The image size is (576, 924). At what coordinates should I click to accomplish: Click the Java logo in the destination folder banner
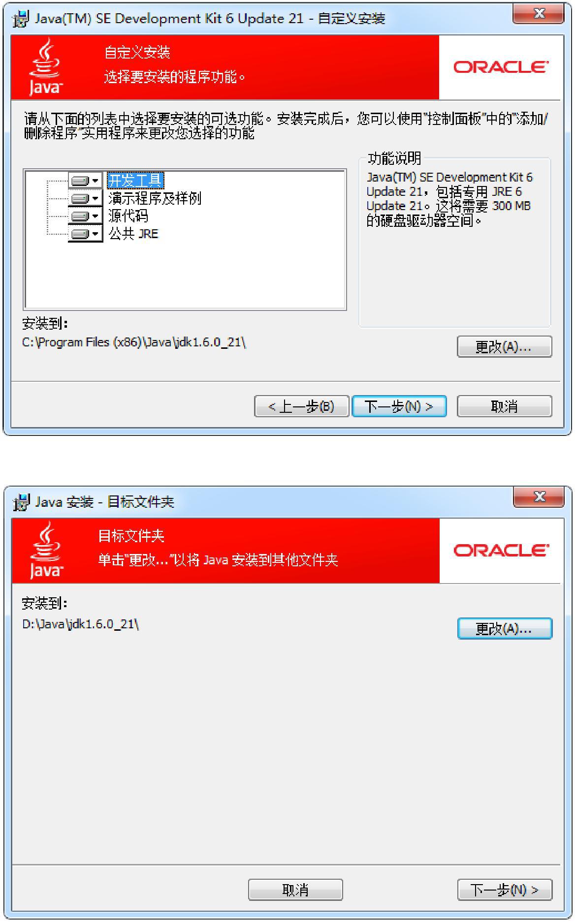tap(45, 551)
